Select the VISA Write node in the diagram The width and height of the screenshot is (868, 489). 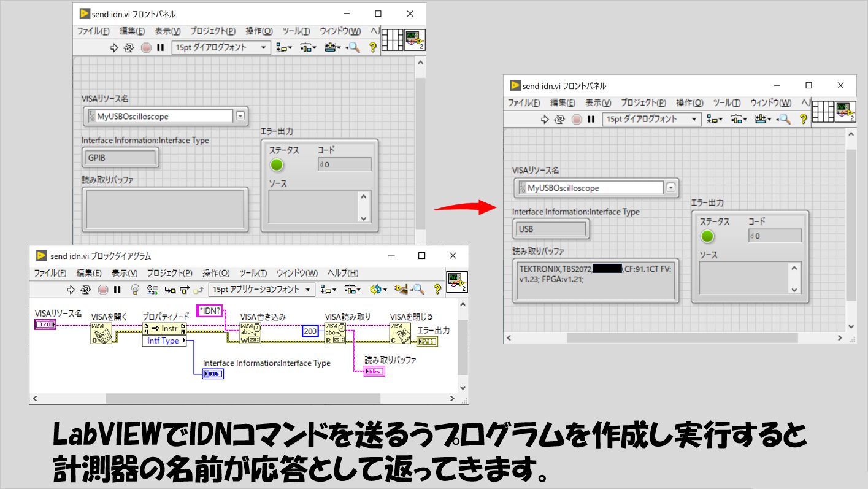250,333
